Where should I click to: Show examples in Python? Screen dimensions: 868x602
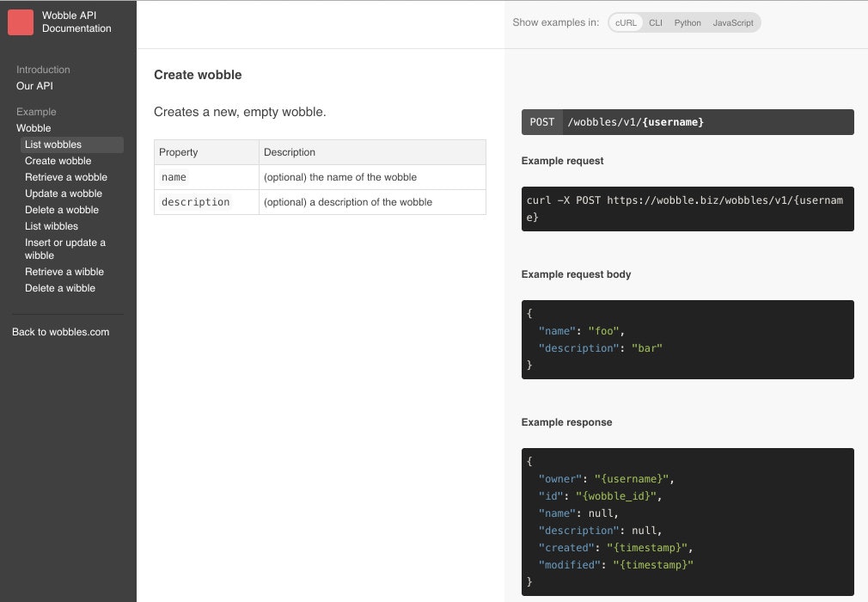[687, 22]
